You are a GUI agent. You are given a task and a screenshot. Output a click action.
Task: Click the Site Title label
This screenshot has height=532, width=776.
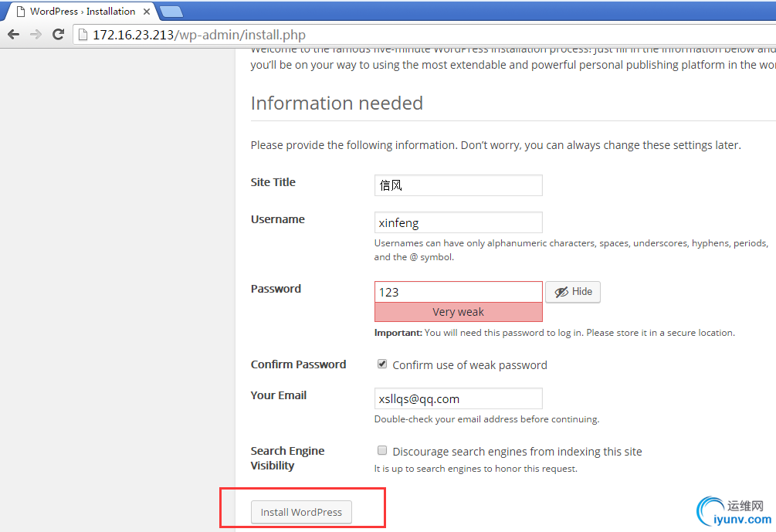[273, 182]
